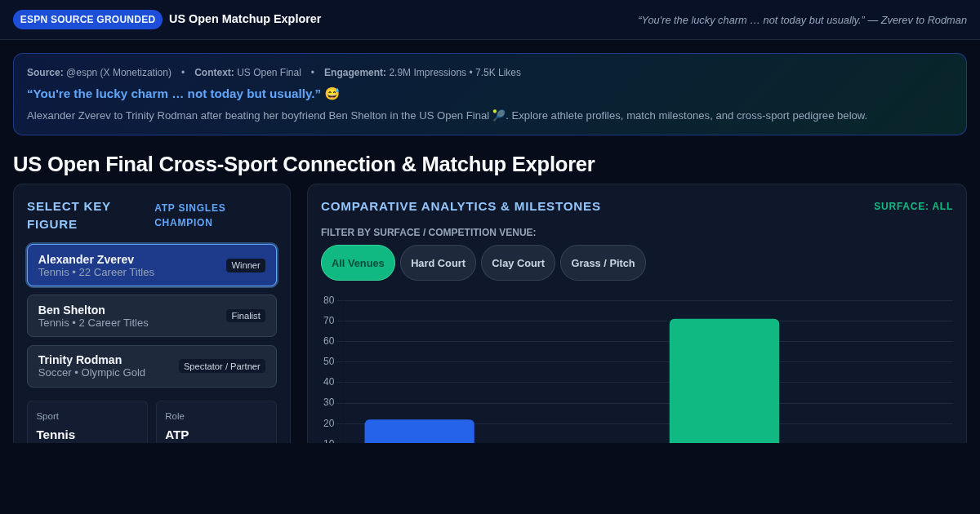Click the US Open Matchup Explorer title
980x514 pixels.
(245, 19)
